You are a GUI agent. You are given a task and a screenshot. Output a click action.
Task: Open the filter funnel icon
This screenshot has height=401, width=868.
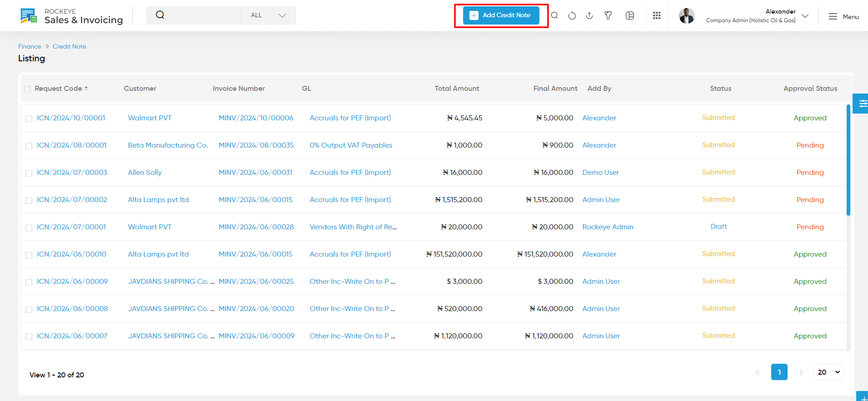(608, 15)
